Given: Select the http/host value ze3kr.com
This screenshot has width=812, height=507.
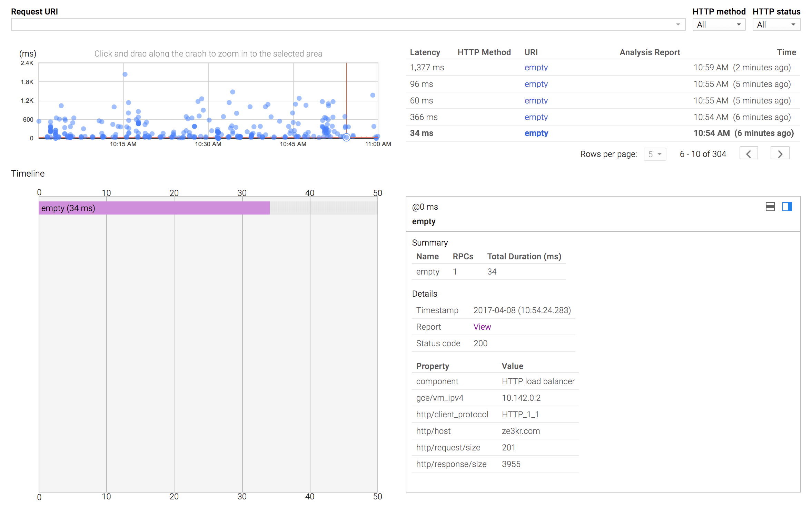Looking at the screenshot, I should 521,431.
